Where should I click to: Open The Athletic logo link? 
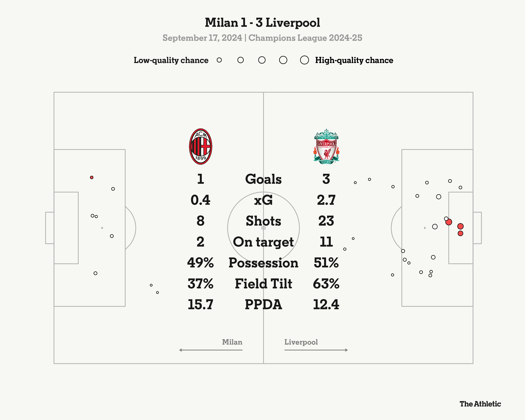click(x=480, y=404)
